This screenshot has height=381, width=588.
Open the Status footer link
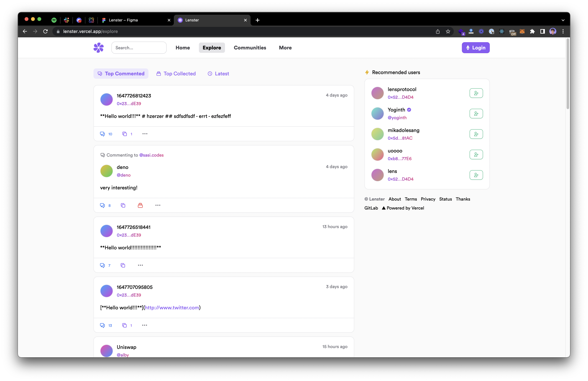pyautogui.click(x=445, y=199)
